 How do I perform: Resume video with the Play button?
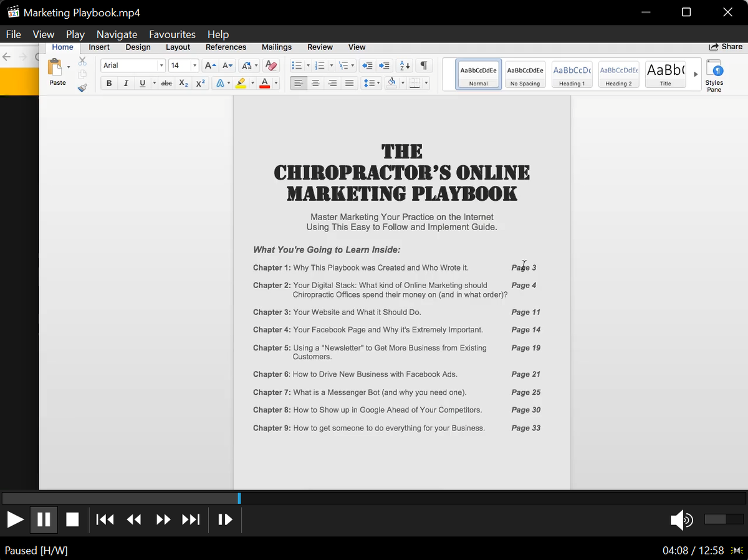tap(15, 519)
